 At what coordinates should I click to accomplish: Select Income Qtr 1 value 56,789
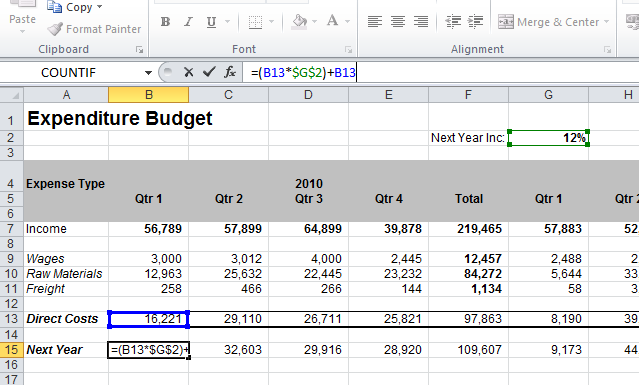pyautogui.click(x=148, y=229)
